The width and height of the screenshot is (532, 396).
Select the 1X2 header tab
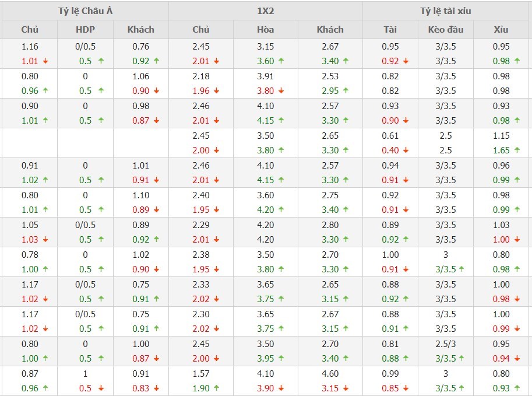266,11
